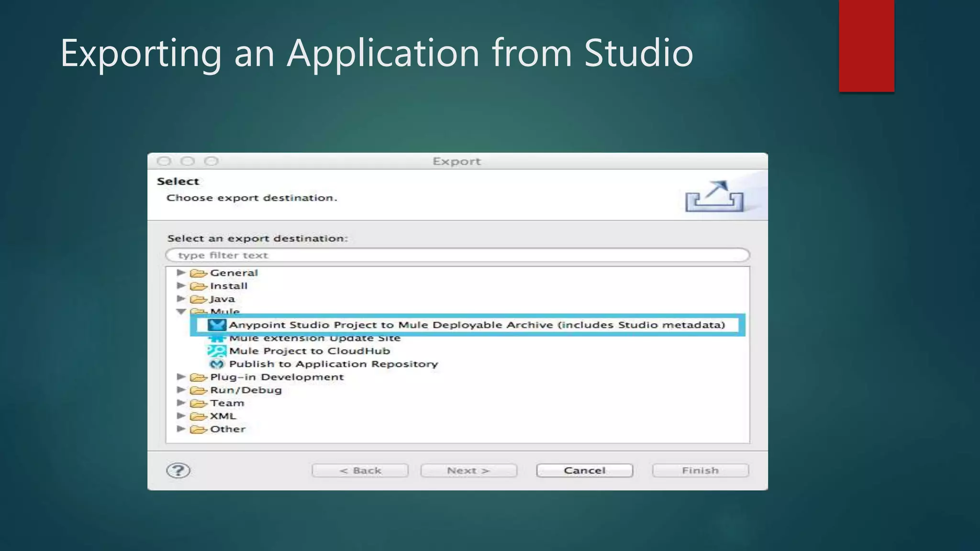Select Publish to Application Repository entry
980x551 pixels.
coord(334,364)
